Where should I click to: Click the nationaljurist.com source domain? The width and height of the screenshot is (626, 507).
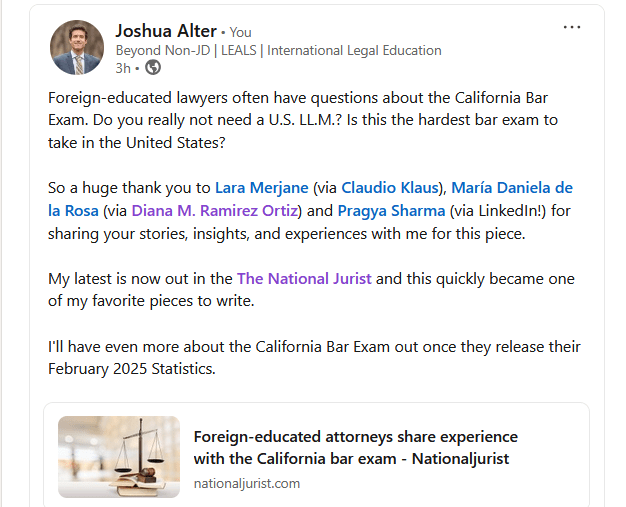tap(246, 483)
